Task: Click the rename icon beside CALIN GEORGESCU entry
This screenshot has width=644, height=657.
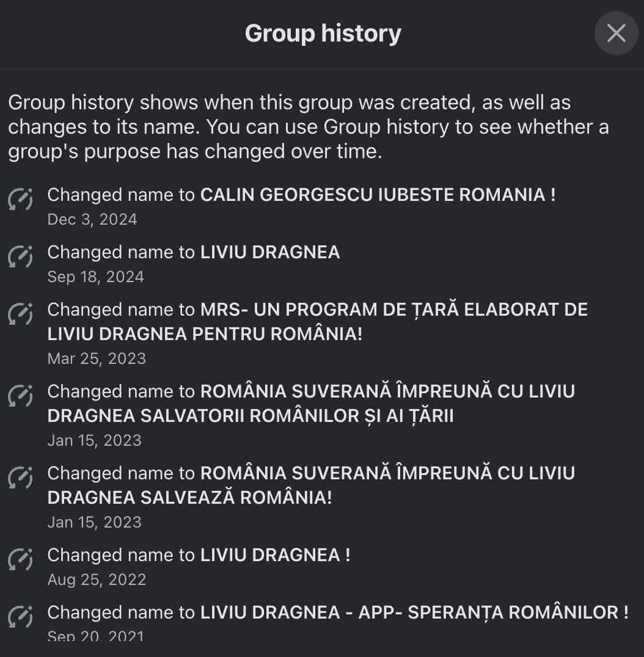Action: tap(20, 199)
